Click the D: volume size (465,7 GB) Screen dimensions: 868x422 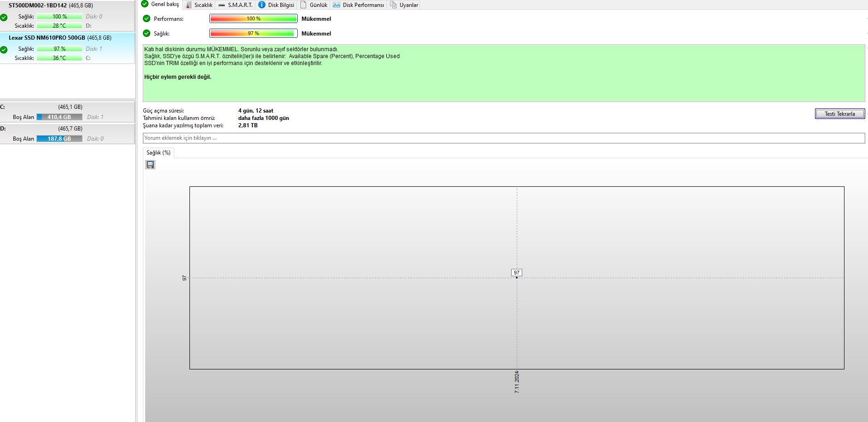[71, 129]
